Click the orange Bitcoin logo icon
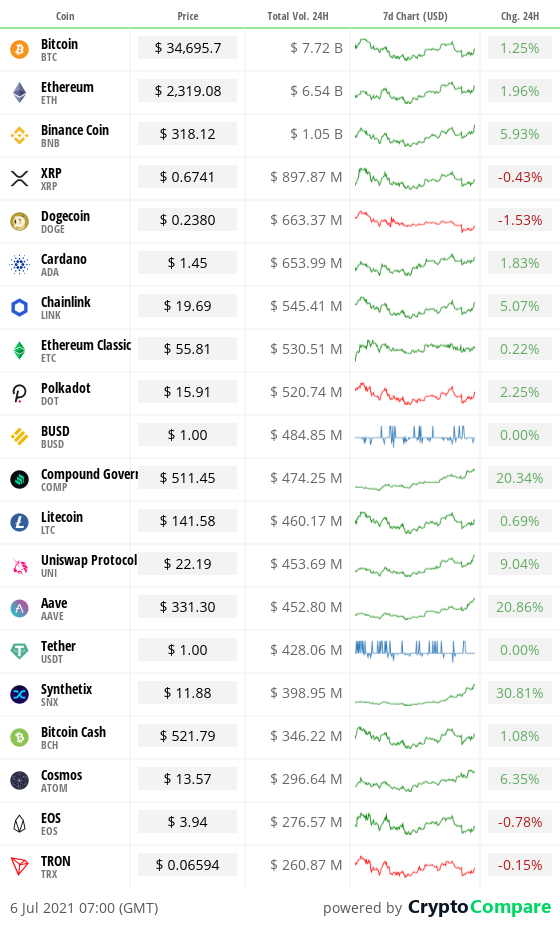The height and width of the screenshot is (928, 560). (x=20, y=49)
